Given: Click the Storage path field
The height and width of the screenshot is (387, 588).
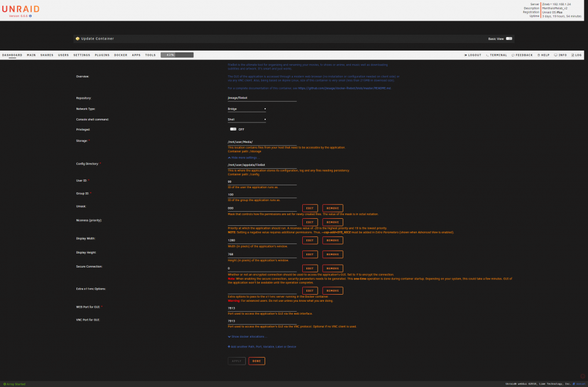Looking at the screenshot, I should click(x=262, y=142).
